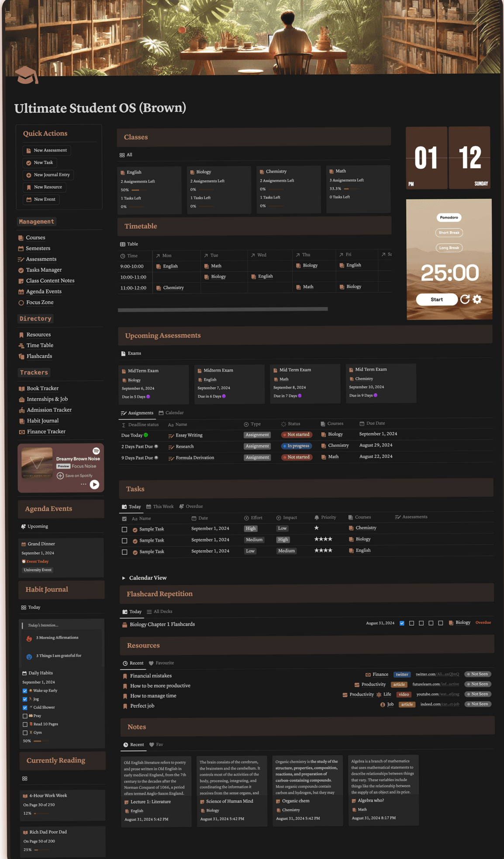Image resolution: width=504 pixels, height=859 pixels.
Task: Open the Dreamy Brown Noise album thumbnail
Action: [x=37, y=463]
